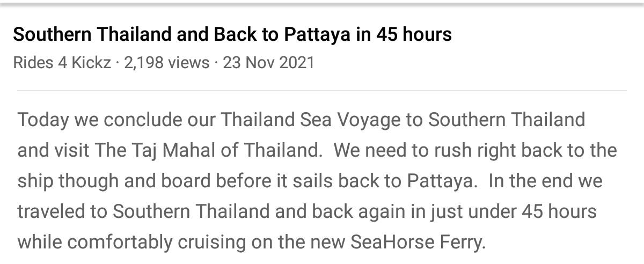Viewport: 644px width, 264px height.
Task: Click the horizontal divider under the channel info
Action: click(322, 91)
